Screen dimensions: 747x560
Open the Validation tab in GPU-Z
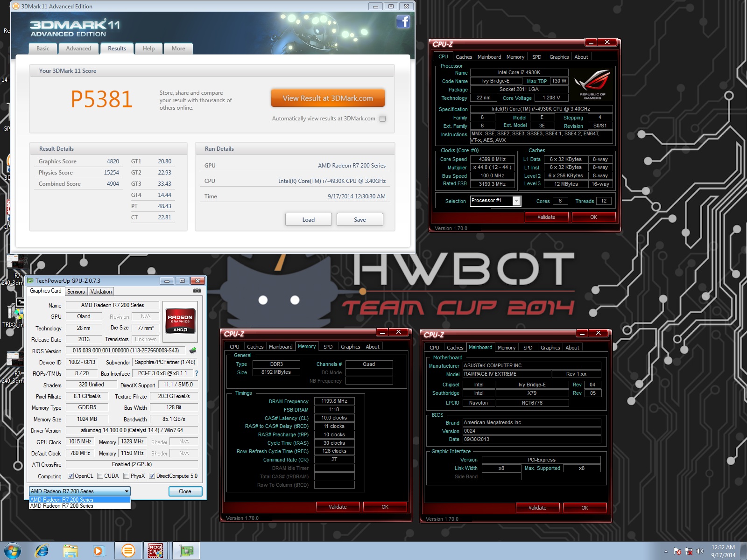point(101,292)
